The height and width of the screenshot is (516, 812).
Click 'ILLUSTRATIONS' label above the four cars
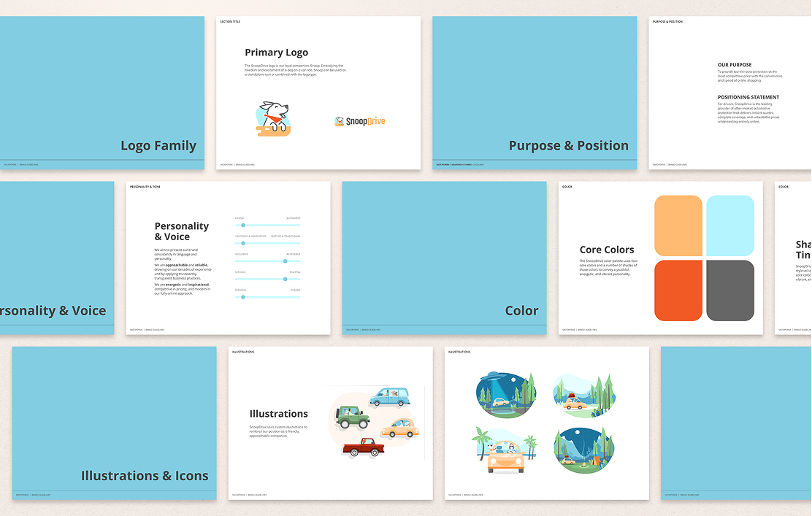(243, 352)
